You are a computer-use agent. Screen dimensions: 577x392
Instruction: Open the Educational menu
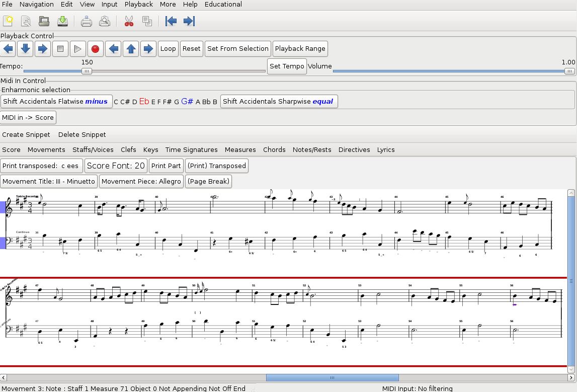223,4
